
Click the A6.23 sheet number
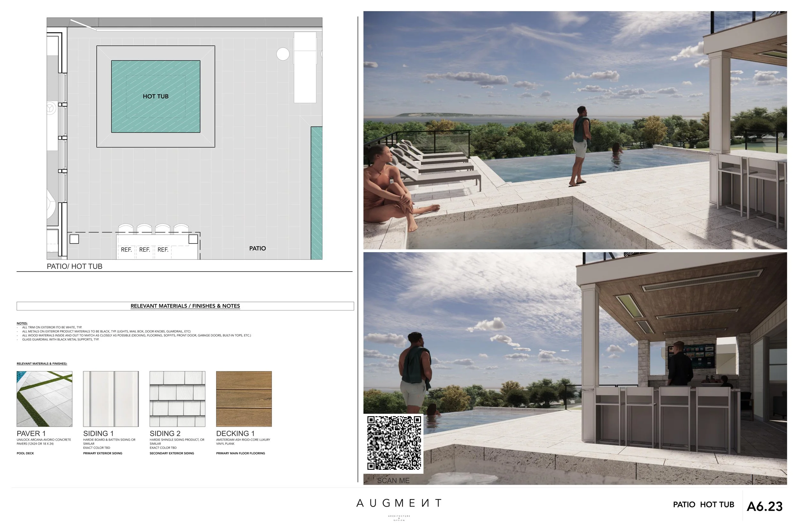coord(764,506)
